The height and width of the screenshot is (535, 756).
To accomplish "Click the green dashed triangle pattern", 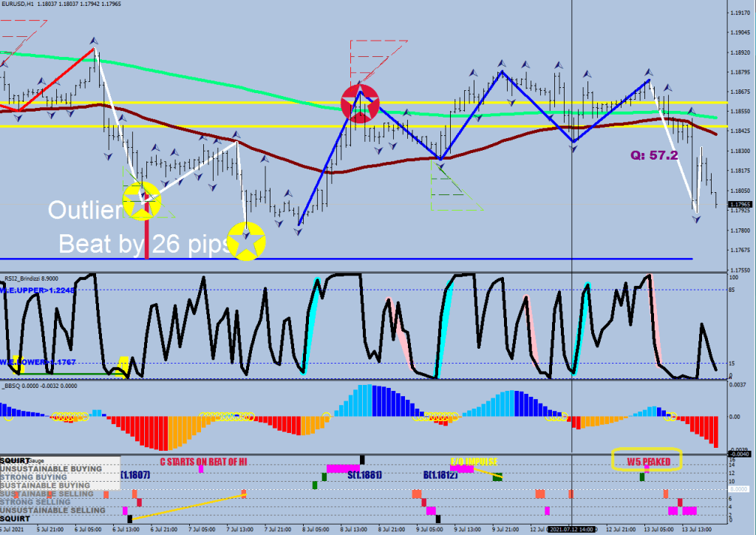I will pyautogui.click(x=453, y=192).
